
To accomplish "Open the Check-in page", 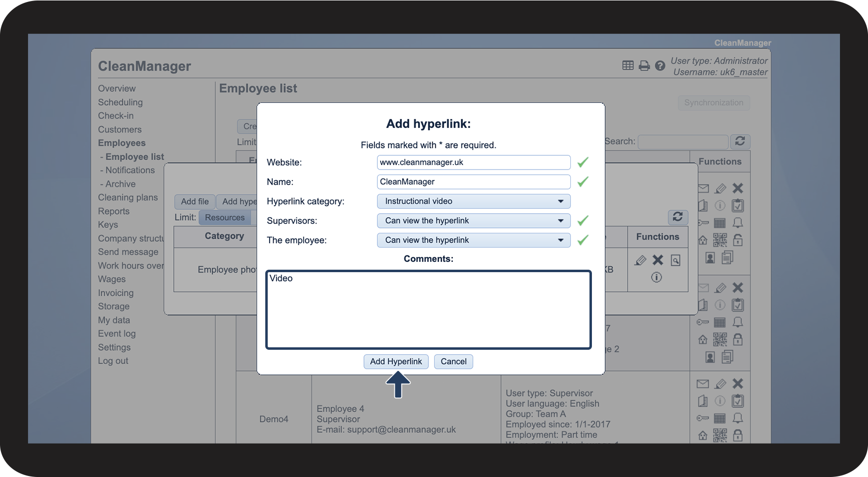I will tap(116, 116).
